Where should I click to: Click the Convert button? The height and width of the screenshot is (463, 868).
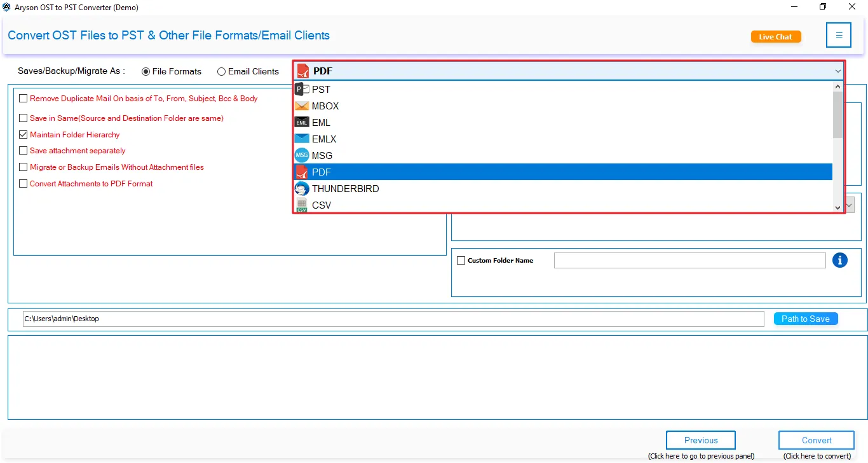(817, 440)
